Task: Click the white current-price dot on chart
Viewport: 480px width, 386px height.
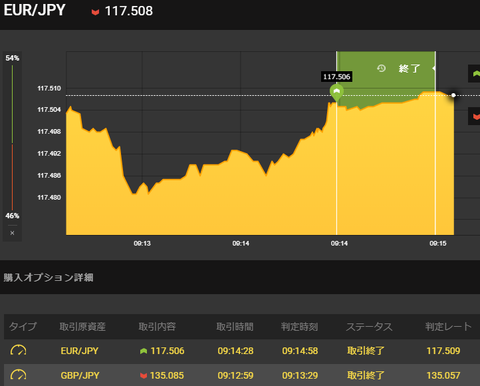Action: pos(453,95)
